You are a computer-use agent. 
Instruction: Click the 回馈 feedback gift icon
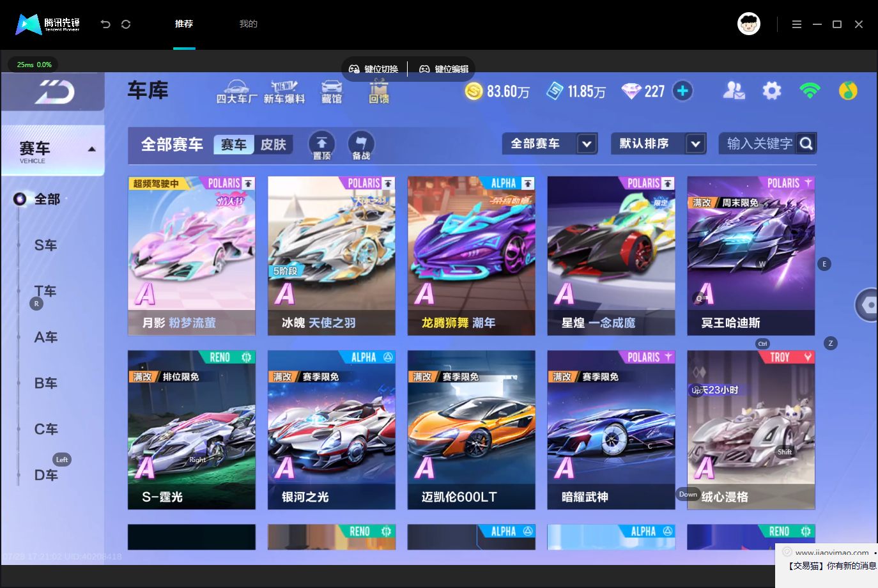(x=379, y=92)
